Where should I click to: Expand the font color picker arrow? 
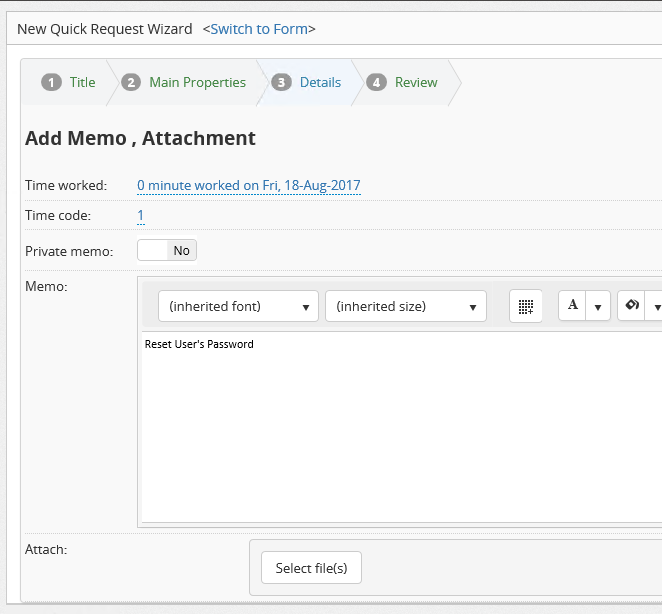coord(598,307)
